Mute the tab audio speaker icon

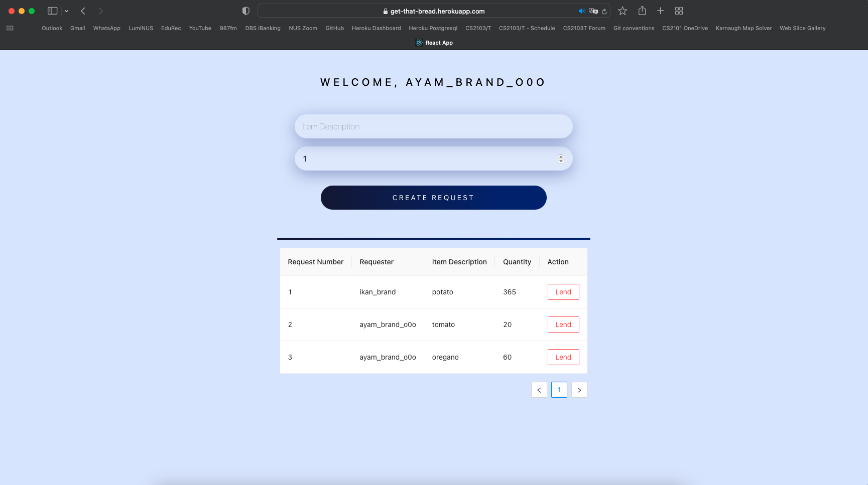tap(582, 11)
